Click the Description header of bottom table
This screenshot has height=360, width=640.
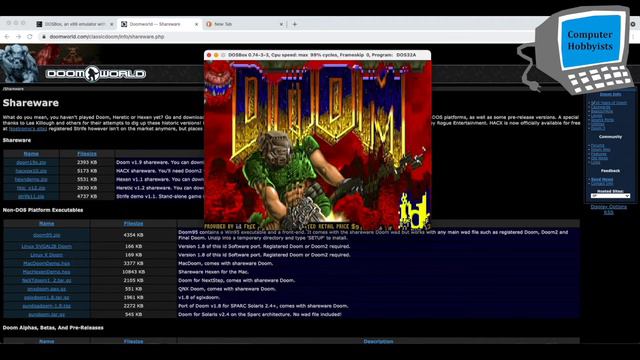[x=378, y=341]
